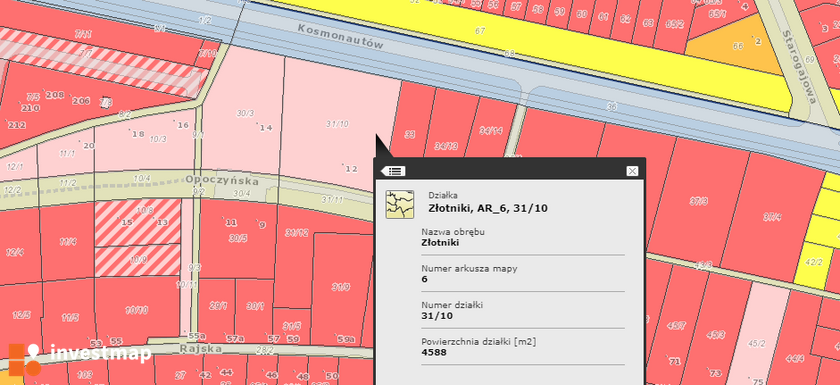Select parcel 37/3 on map

coord(699,201)
